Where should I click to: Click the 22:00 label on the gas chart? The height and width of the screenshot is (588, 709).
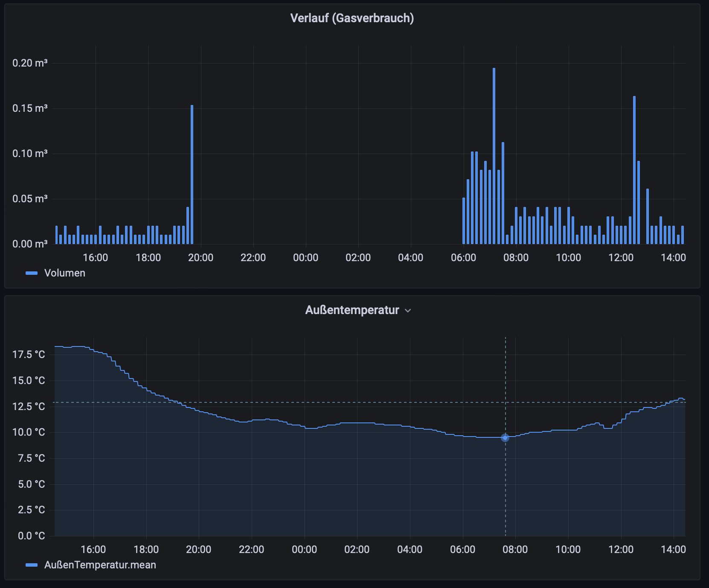[253, 258]
